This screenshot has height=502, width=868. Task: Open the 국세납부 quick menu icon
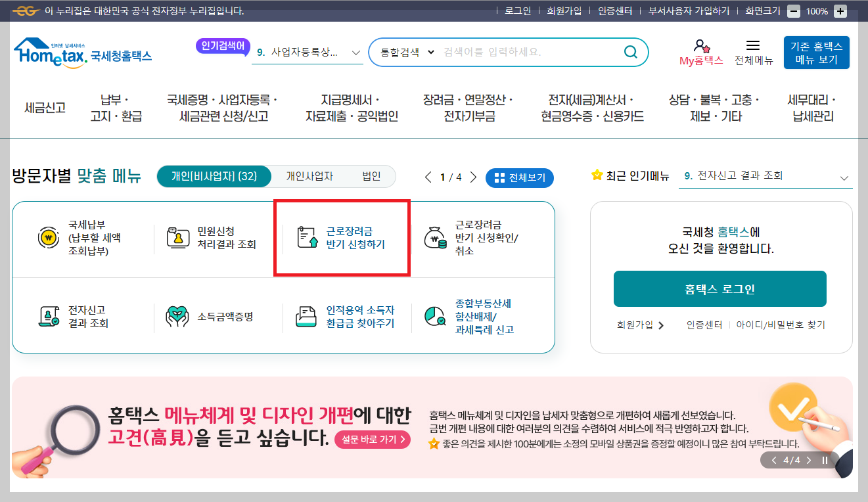click(x=46, y=239)
